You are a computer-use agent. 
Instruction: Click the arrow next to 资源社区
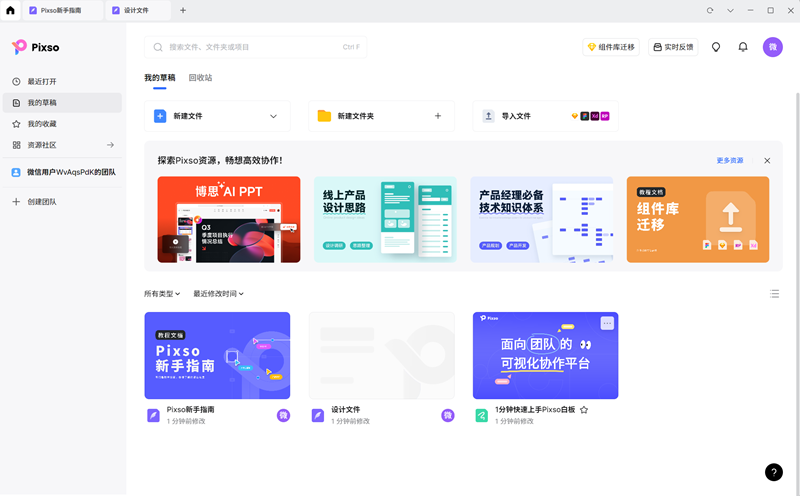110,145
